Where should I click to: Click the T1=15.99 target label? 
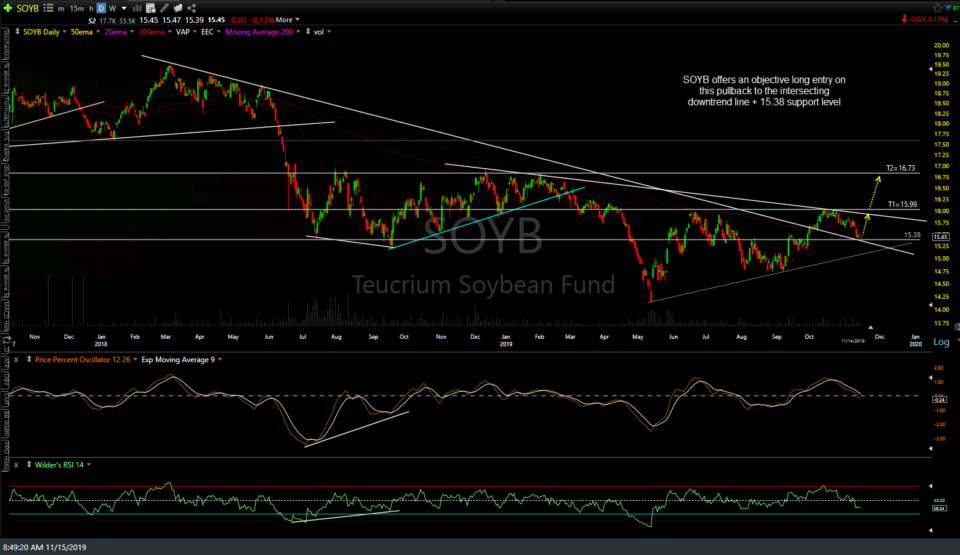point(902,205)
